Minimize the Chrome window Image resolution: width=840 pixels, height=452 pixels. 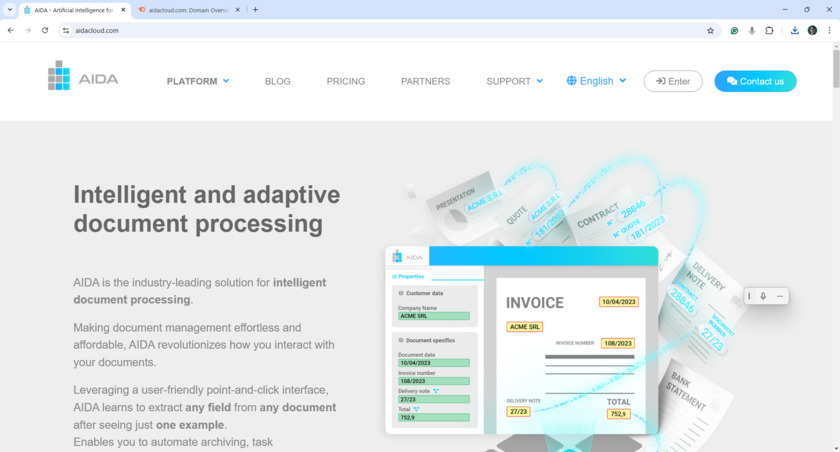[785, 10]
